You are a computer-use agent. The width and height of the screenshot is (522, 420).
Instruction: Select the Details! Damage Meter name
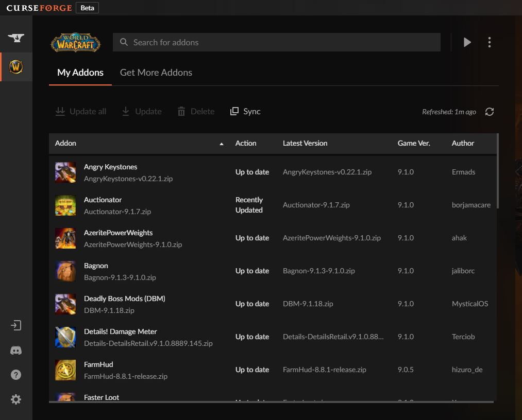(x=120, y=331)
